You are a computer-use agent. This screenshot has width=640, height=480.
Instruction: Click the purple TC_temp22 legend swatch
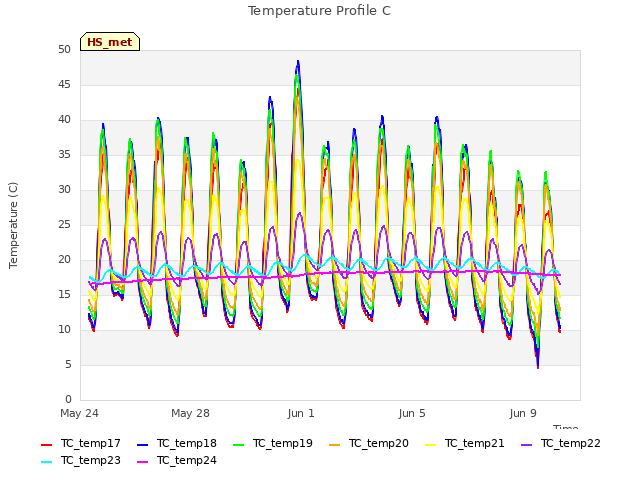coord(527,444)
